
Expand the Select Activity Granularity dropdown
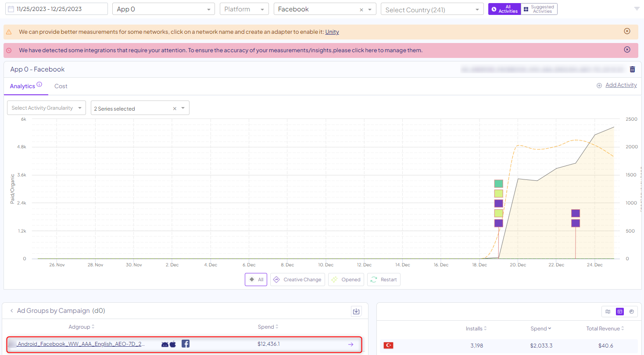point(47,108)
